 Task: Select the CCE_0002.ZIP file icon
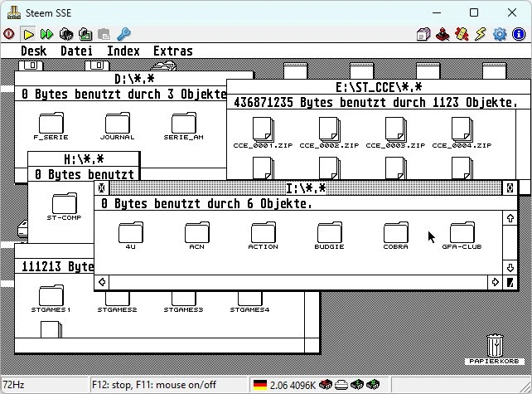click(329, 133)
